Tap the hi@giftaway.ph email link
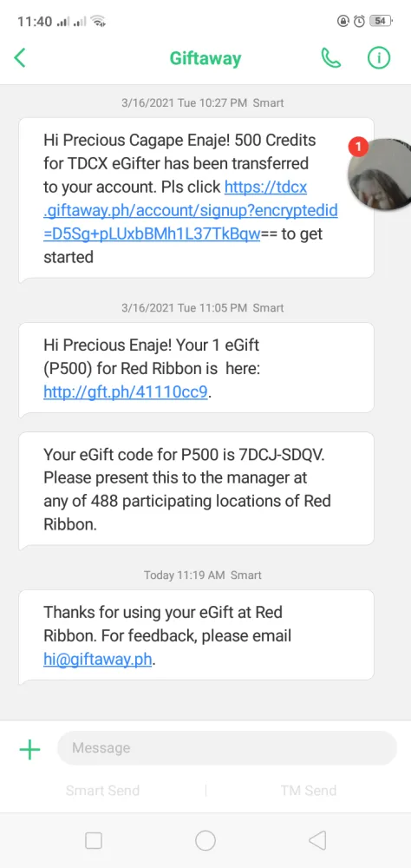 [x=97, y=660]
